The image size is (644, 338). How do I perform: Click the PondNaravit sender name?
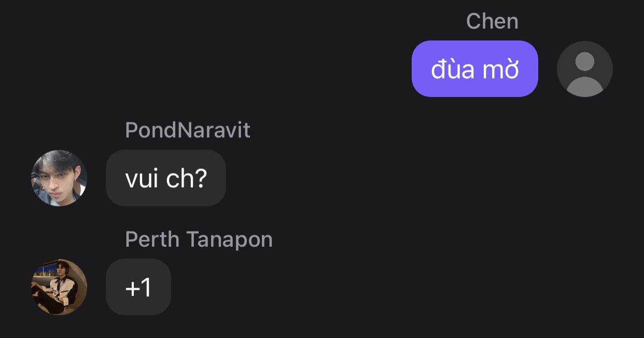pos(188,130)
